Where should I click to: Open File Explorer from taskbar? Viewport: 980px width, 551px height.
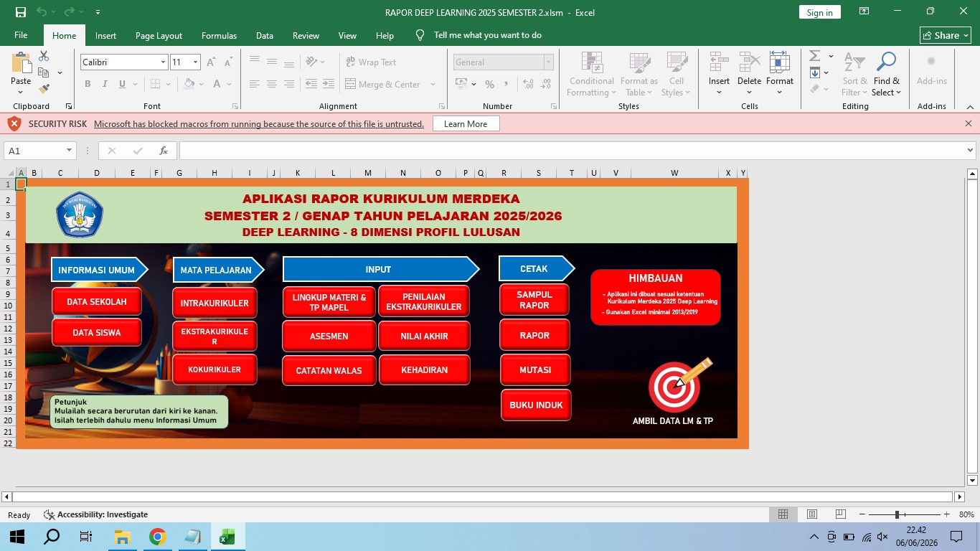[123, 537]
